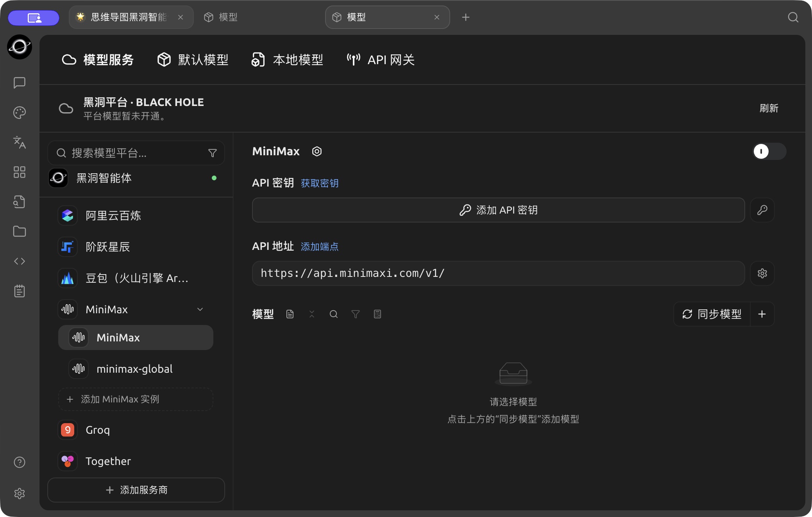Click the API address input field
This screenshot has width=812, height=517.
pos(499,273)
